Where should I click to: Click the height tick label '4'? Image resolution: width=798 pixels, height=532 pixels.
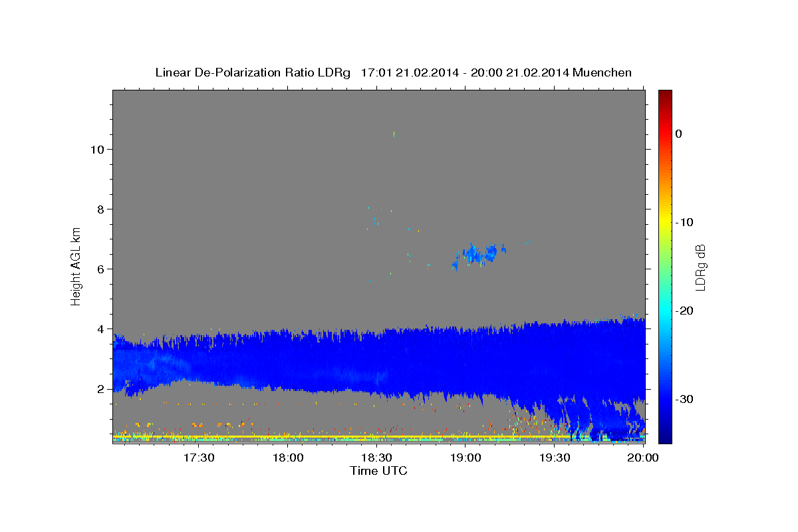[x=100, y=329]
